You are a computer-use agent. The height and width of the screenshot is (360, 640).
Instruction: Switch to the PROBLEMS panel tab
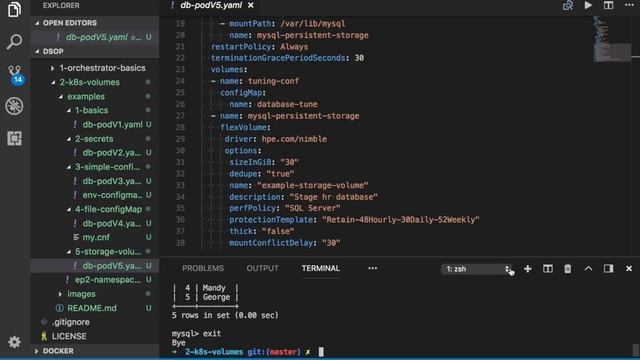(x=203, y=268)
